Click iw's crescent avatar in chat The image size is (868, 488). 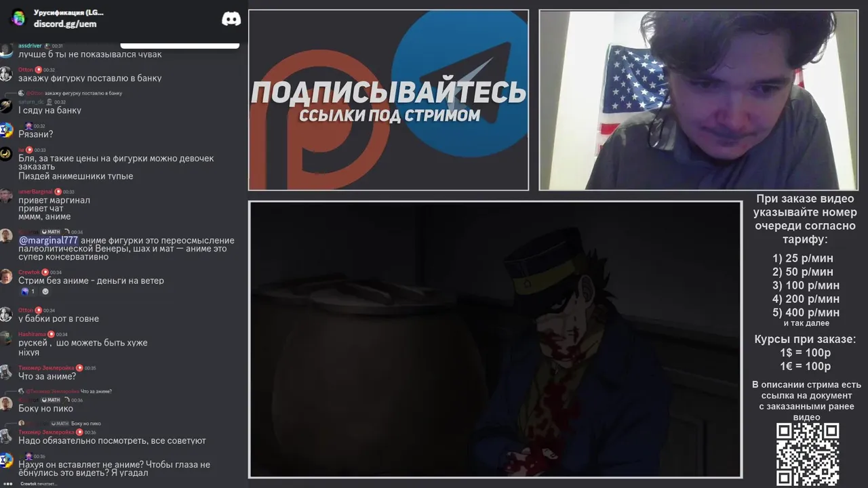(x=6, y=155)
